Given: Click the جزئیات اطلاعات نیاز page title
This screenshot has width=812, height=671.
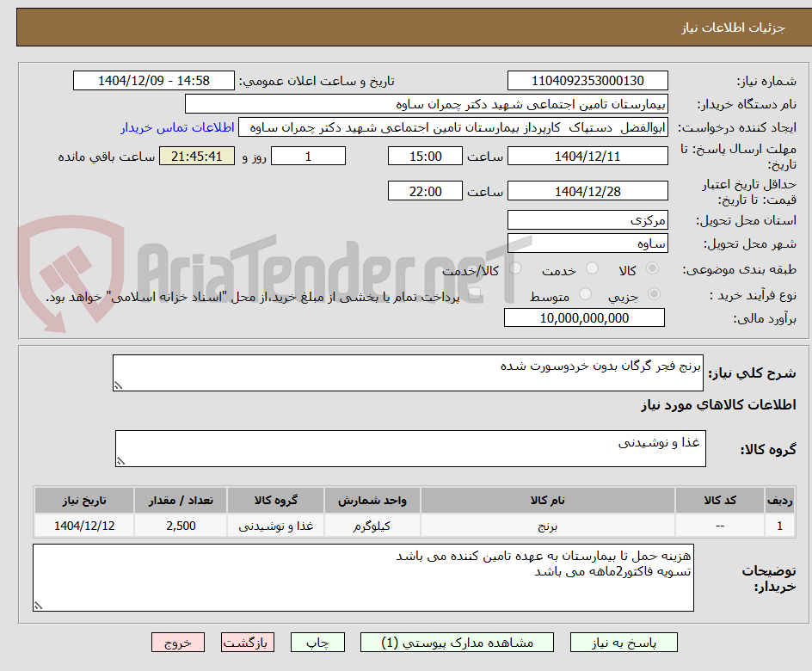Looking at the screenshot, I should tap(733, 28).
